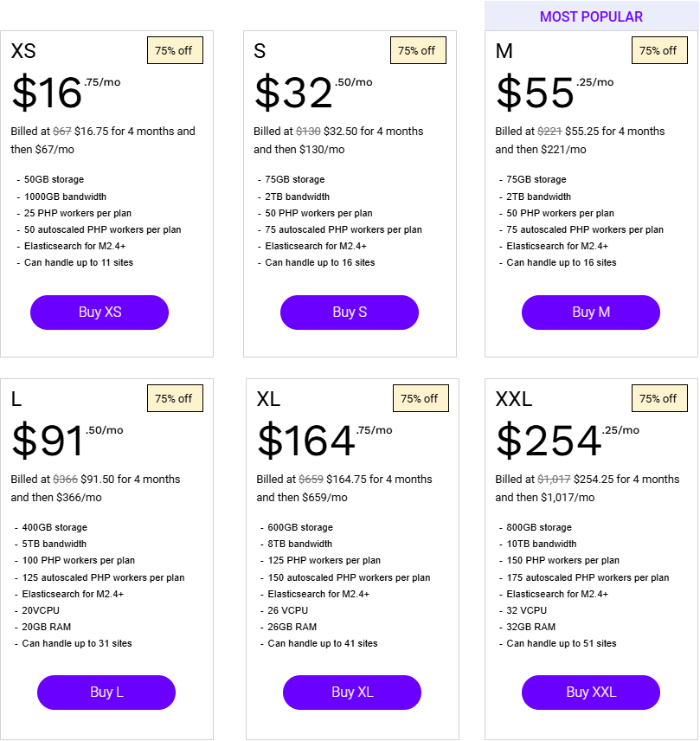Click the 75% off badge on XS plan
Screen dimensions: 700x741
tap(175, 51)
